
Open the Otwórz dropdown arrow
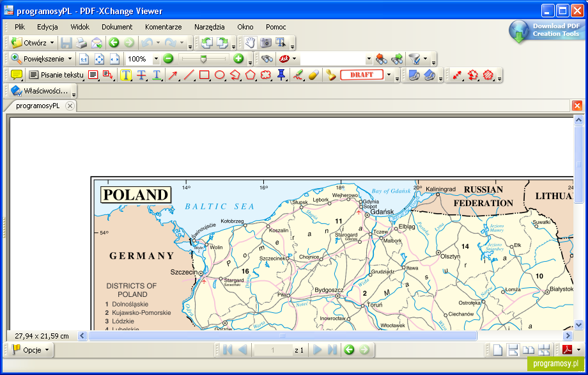(52, 43)
